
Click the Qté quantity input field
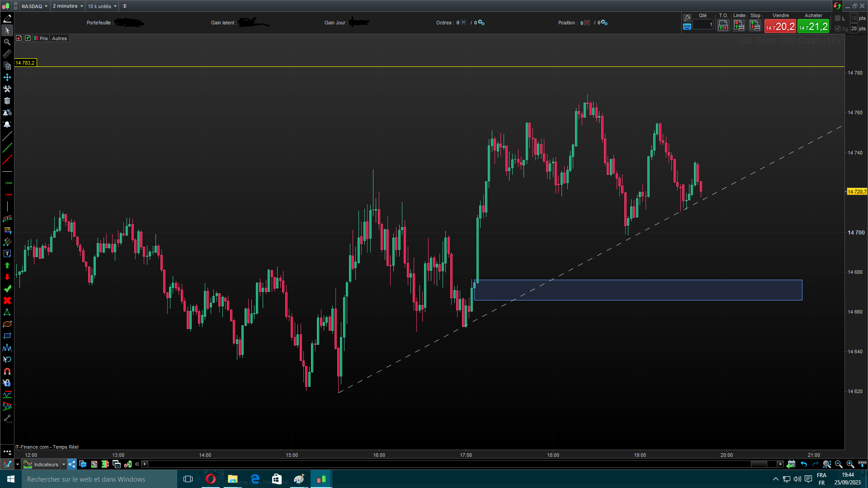tap(703, 25)
